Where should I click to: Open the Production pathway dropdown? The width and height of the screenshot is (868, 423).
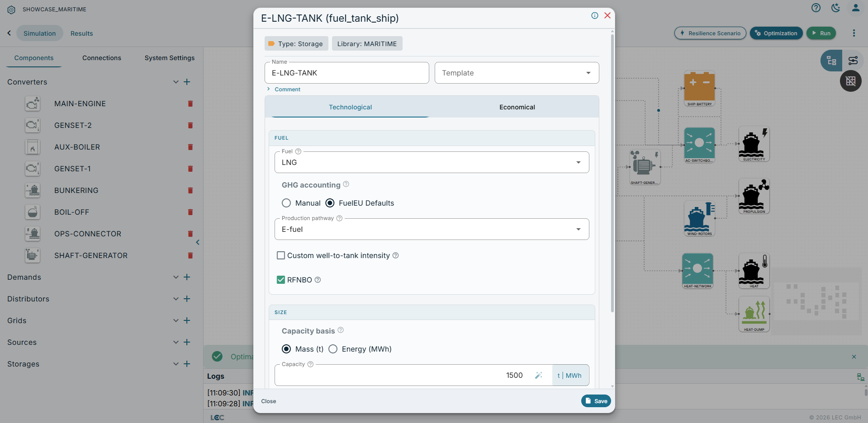(432, 229)
